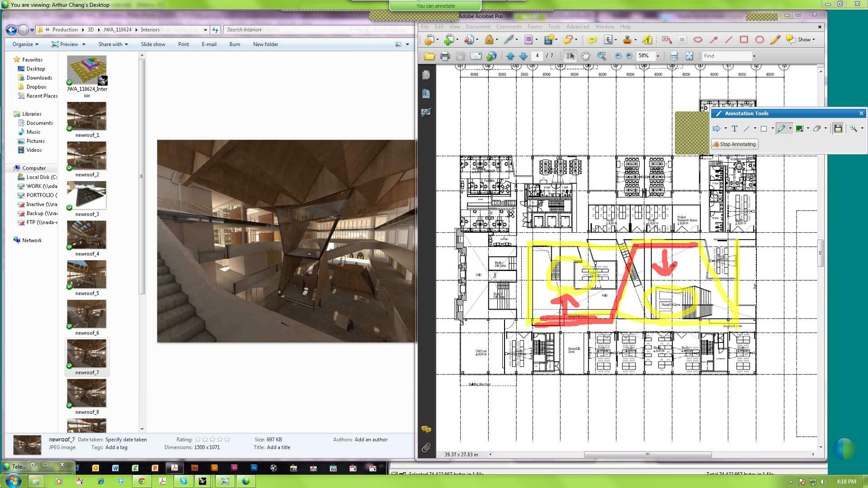This screenshot has height=488, width=868.
Task: Select the red Rectangle tool in Acrobat
Action: 744,40
